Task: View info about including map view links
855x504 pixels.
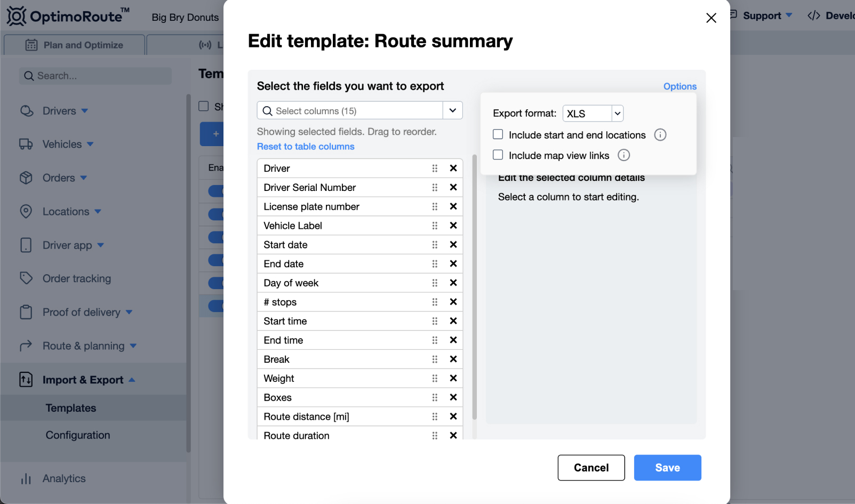Action: (x=624, y=155)
